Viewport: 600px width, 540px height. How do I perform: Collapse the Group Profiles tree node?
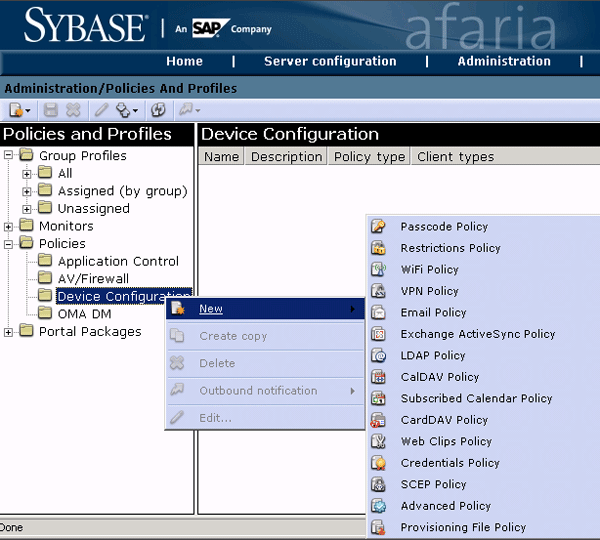pyautogui.click(x=8, y=155)
